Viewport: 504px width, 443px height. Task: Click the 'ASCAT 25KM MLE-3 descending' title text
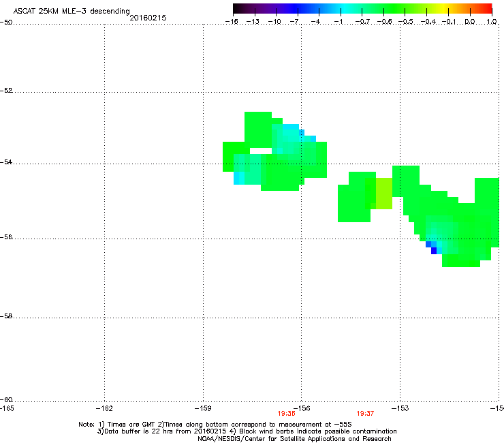[x=72, y=12]
